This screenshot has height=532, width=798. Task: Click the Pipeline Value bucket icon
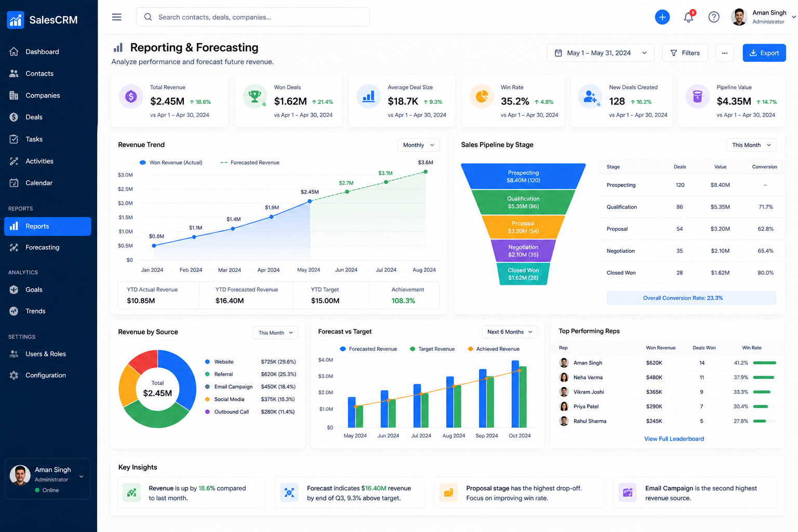coord(698,96)
